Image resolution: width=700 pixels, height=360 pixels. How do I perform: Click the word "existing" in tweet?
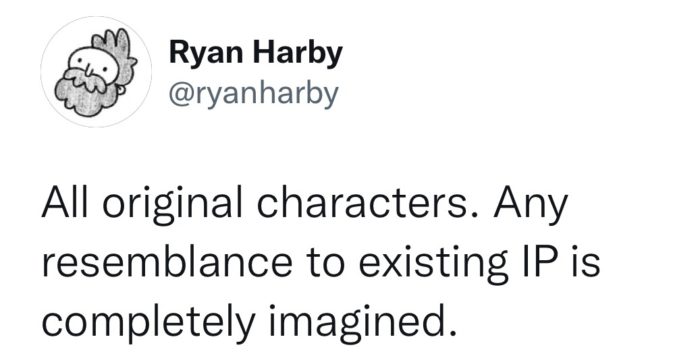tap(433, 265)
